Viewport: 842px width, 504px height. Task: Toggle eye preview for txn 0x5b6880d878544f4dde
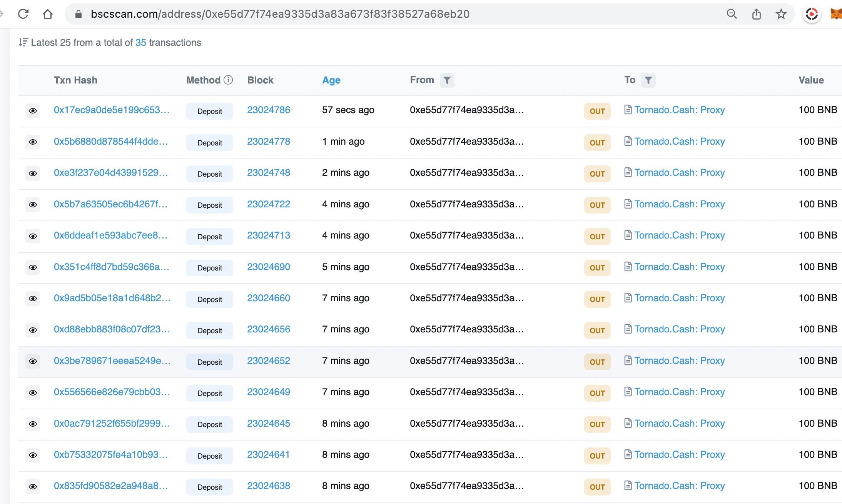point(33,142)
